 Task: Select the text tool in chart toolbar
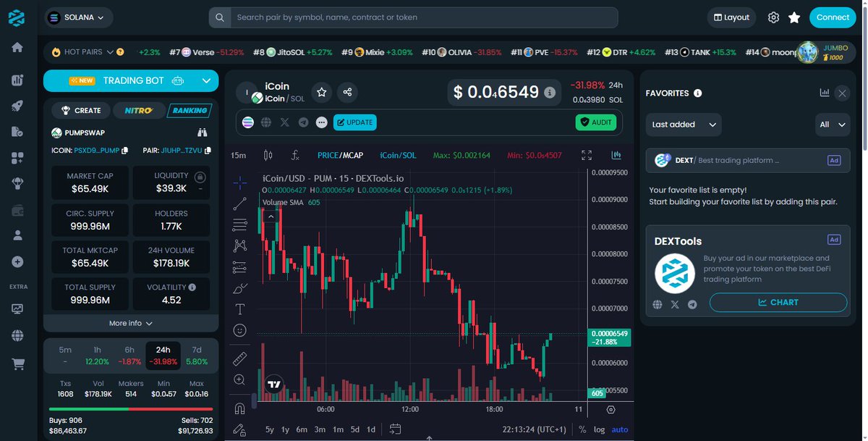[240, 309]
